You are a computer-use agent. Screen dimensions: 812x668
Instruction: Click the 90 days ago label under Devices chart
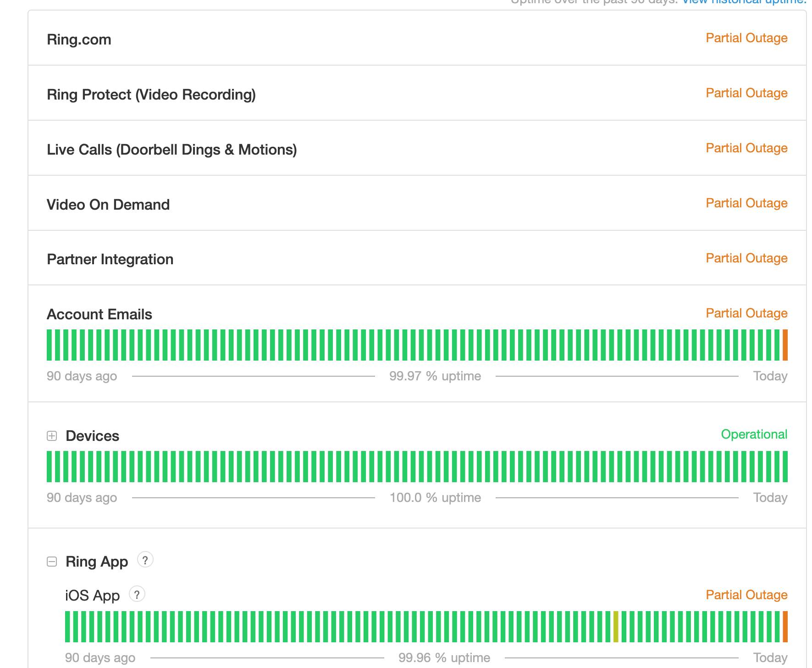82,497
